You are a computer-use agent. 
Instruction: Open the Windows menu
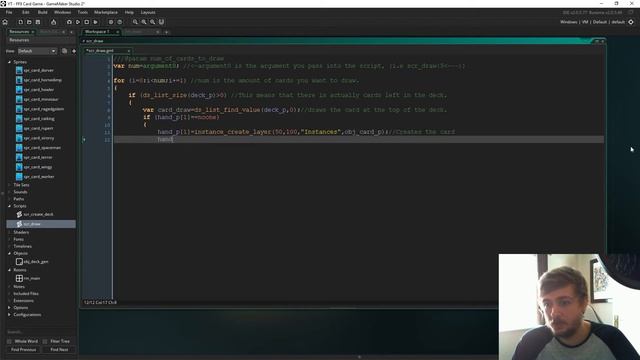point(62,12)
